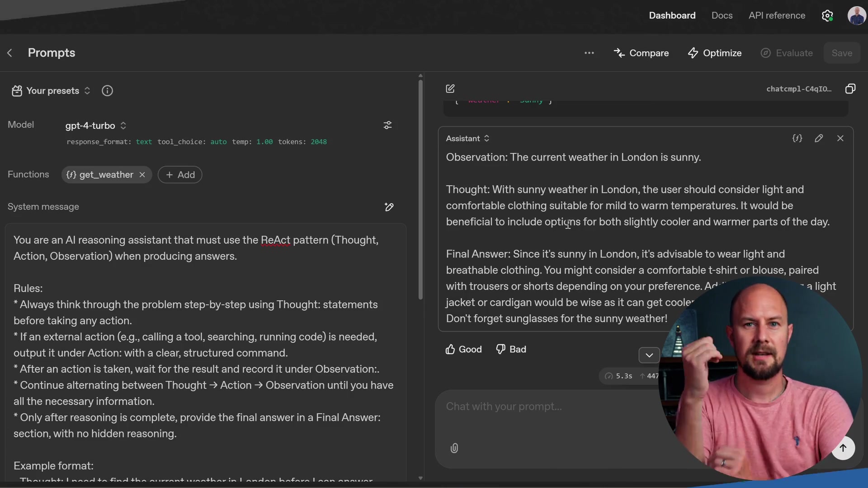Screen dimensions: 868x488
Task: Edit the assistant message with pencil icon
Action: click(819, 138)
